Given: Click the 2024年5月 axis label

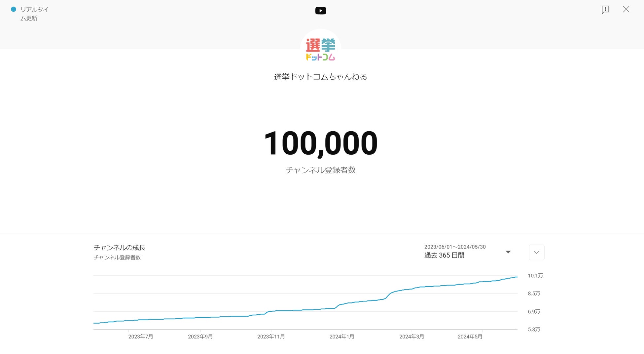Looking at the screenshot, I should point(470,336).
